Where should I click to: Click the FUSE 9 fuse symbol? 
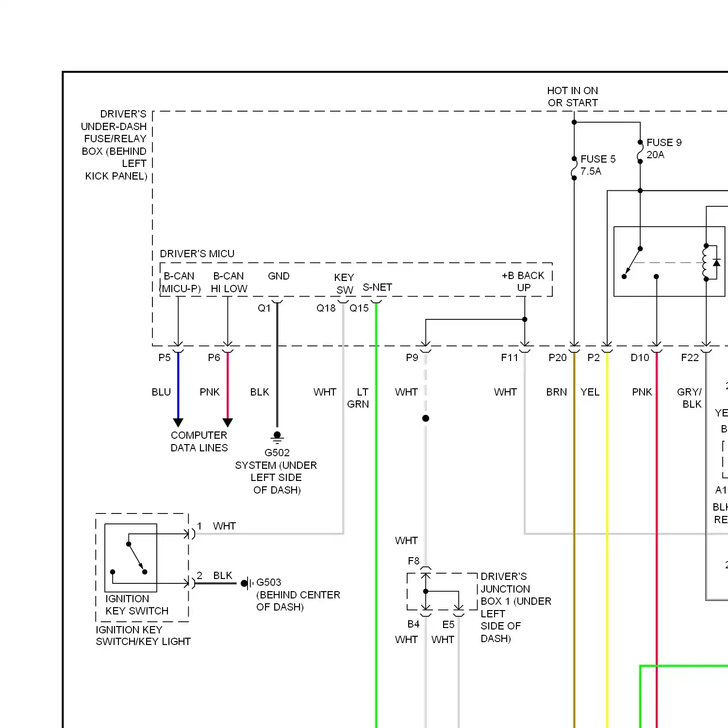640,152
